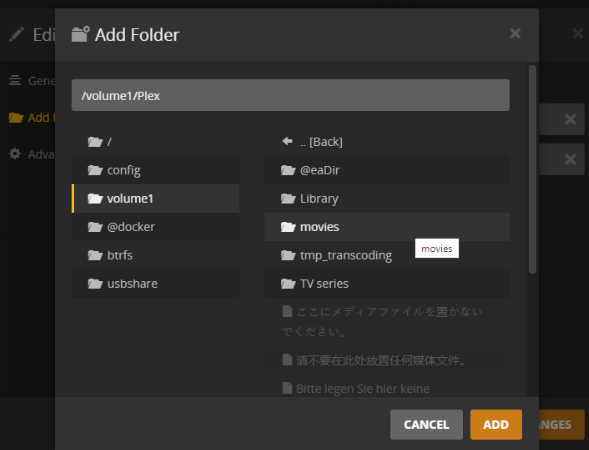Click the pencil icon in Edit window
Viewport: 589px width, 450px height.
(17, 35)
